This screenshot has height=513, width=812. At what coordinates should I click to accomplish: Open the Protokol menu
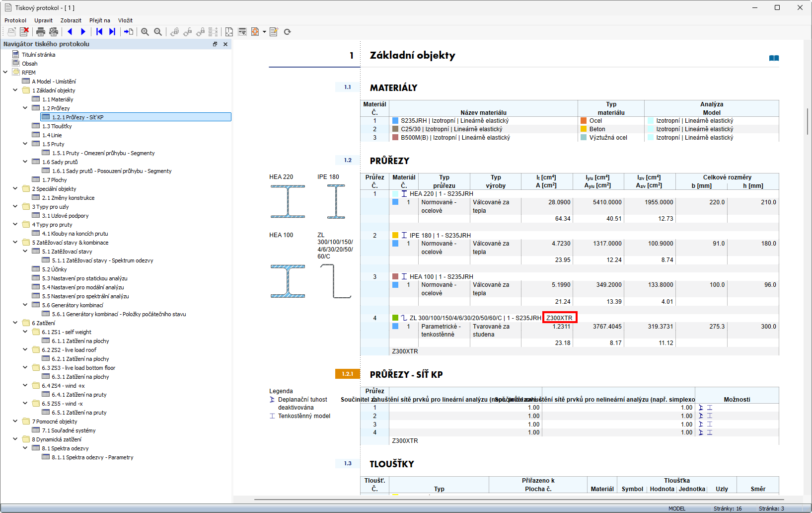[x=15, y=20]
